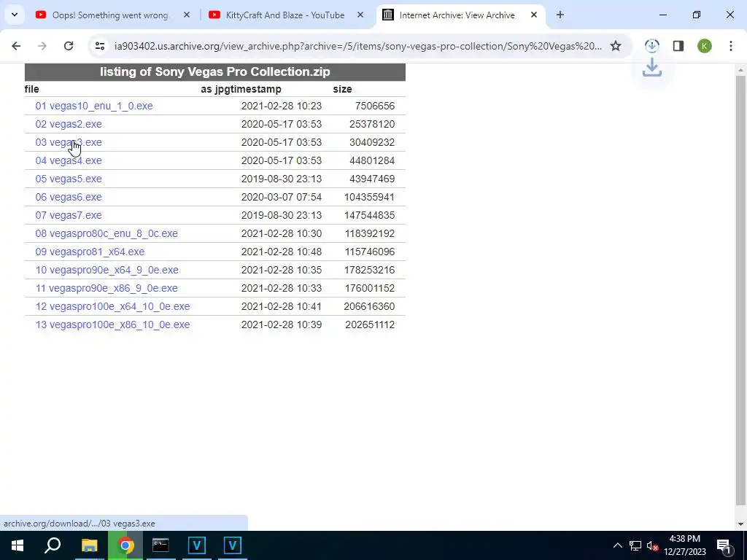The image size is (747, 560).
Task: Close the Internet Archive tab
Action: coord(534,15)
